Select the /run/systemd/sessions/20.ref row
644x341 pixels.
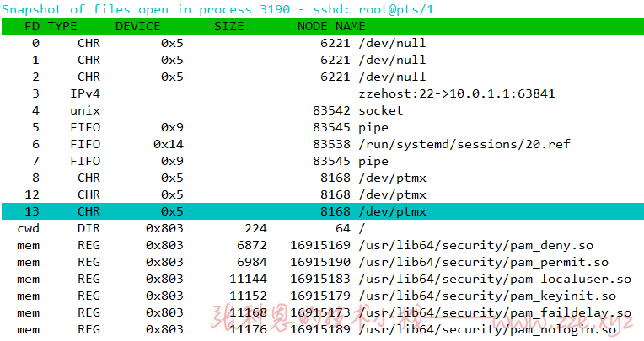point(322,144)
